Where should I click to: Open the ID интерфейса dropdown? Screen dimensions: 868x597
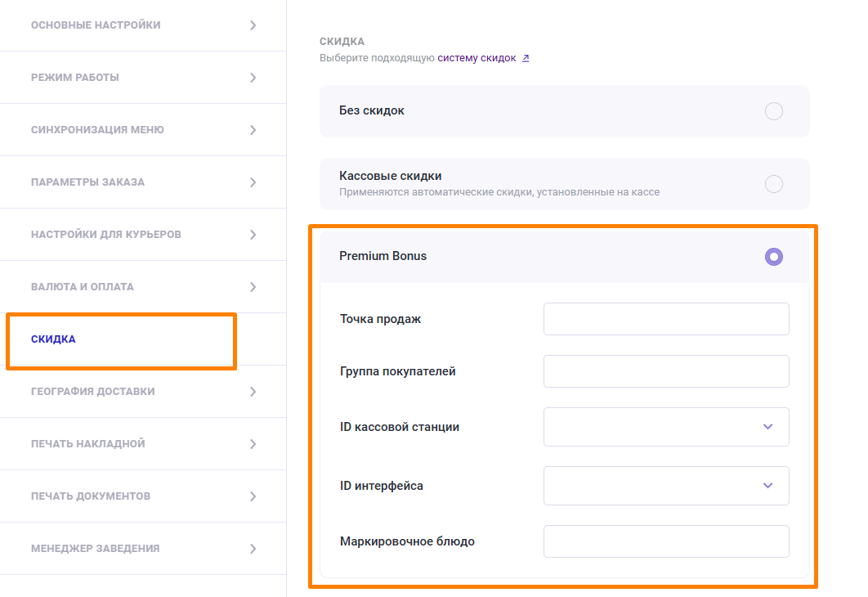666,486
